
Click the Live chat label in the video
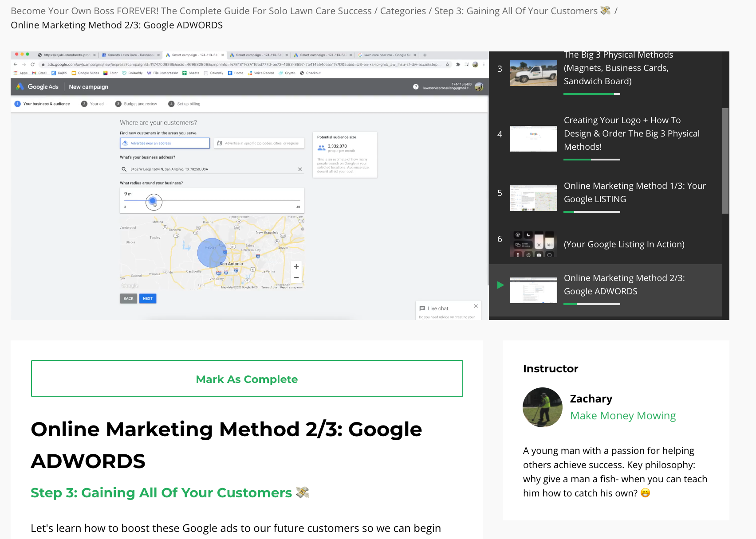[x=438, y=309]
